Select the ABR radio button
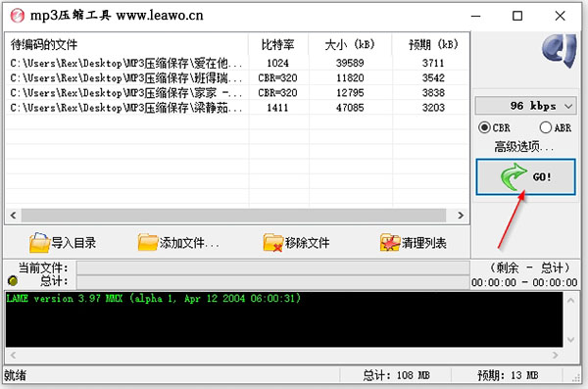588x389 pixels. coord(546,127)
